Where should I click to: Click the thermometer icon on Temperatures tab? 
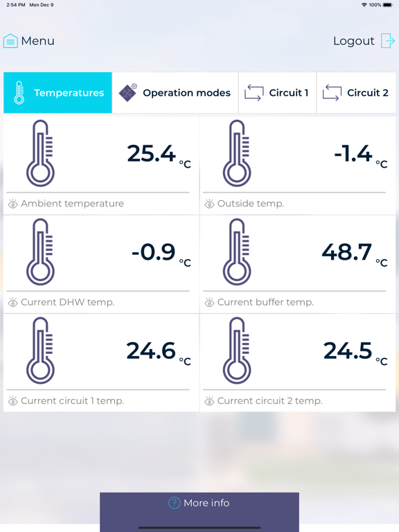19,93
